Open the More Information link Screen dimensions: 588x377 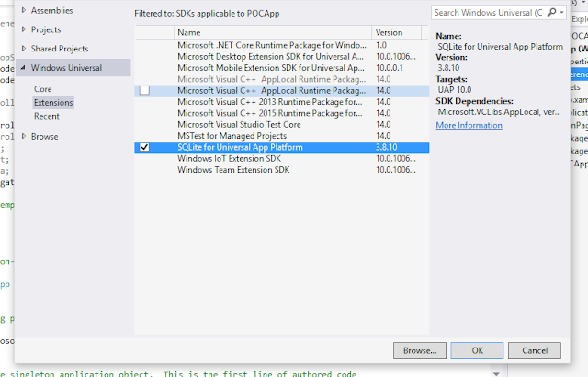469,125
